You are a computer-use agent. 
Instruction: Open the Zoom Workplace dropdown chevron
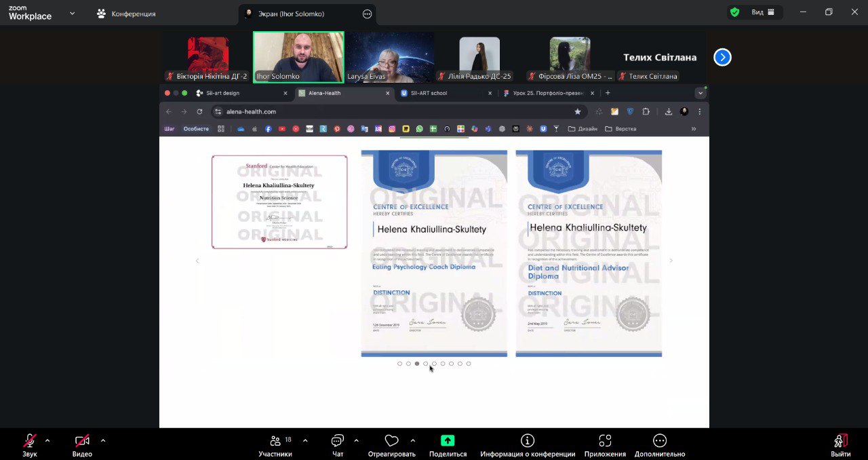tap(73, 13)
